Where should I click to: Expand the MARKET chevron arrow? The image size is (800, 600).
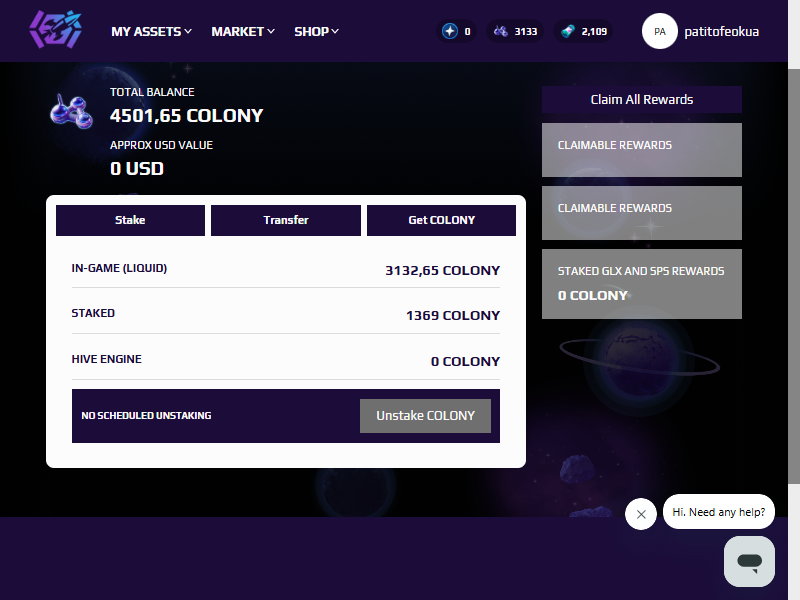(271, 32)
